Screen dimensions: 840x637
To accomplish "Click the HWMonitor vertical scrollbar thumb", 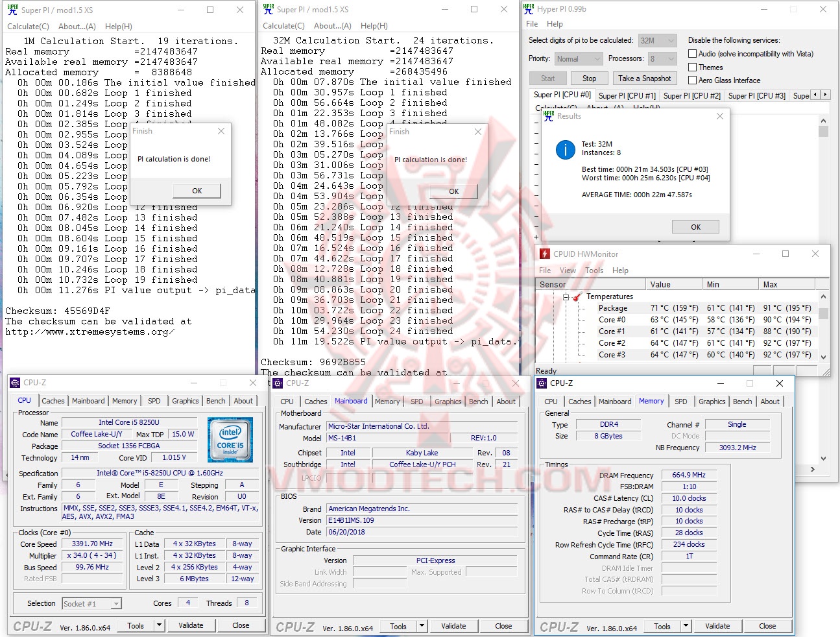I will pos(824,313).
